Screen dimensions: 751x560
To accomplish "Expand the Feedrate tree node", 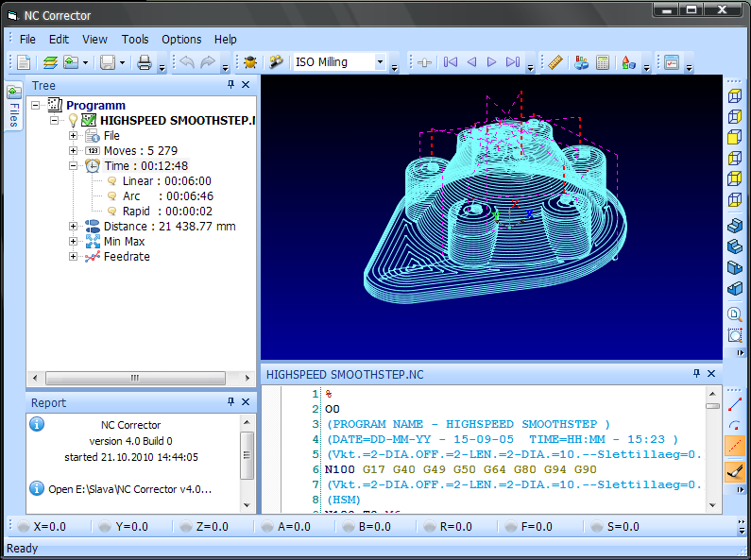I will [x=74, y=256].
